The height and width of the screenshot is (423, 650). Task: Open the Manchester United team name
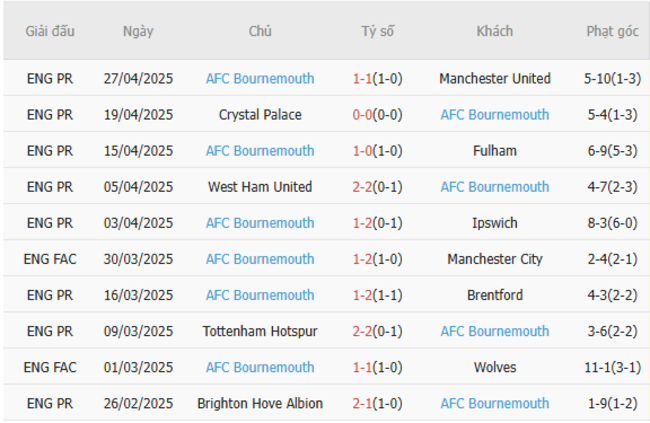tap(495, 79)
